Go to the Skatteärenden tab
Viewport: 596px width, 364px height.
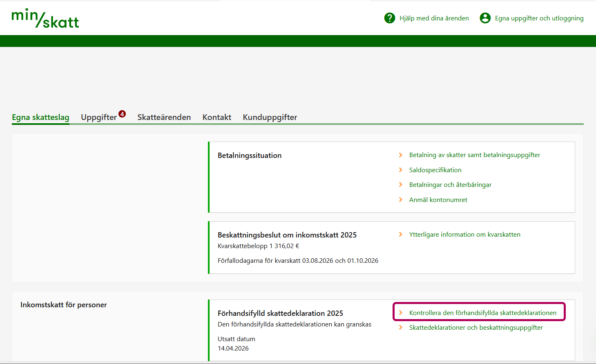coord(164,117)
